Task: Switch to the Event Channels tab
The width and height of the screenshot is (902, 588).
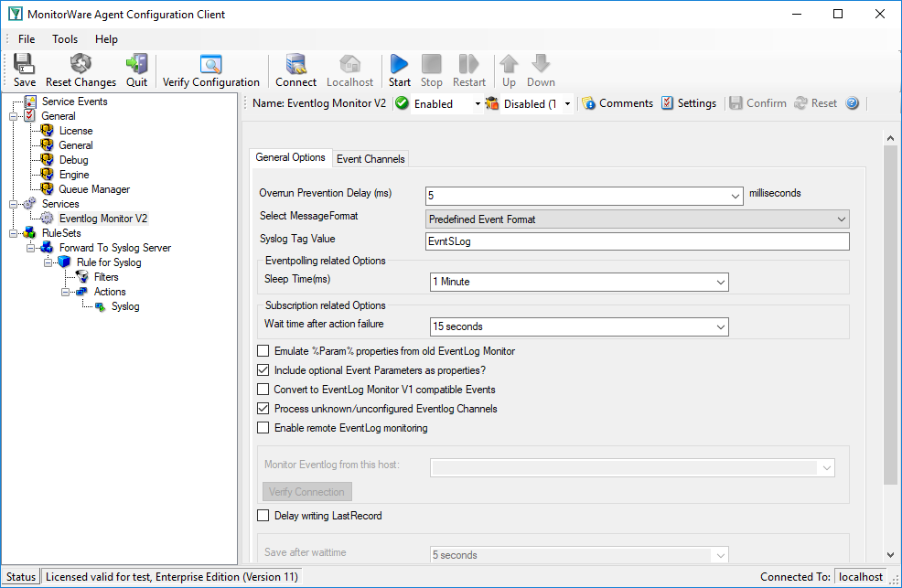Action: tap(370, 159)
